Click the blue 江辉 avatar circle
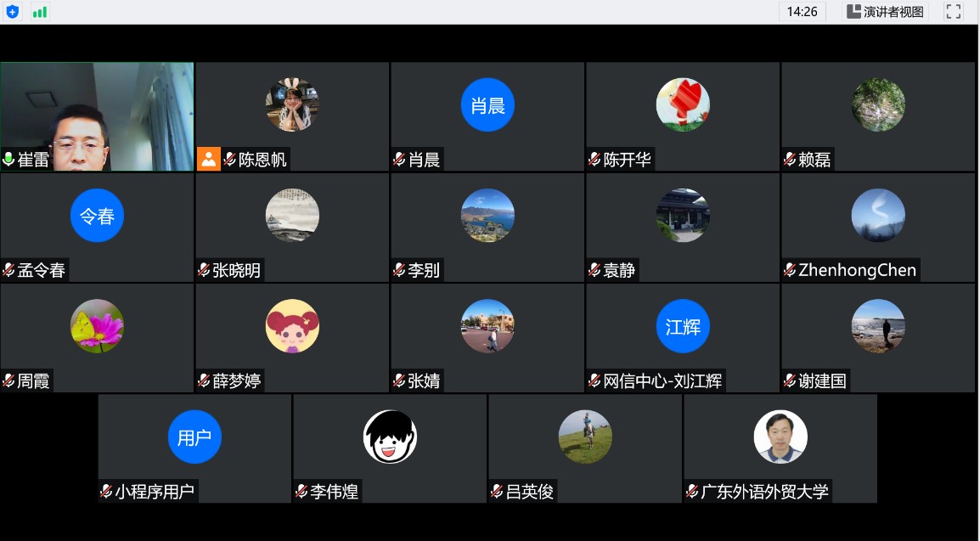Viewport: 980px width, 541px height. coord(683,326)
